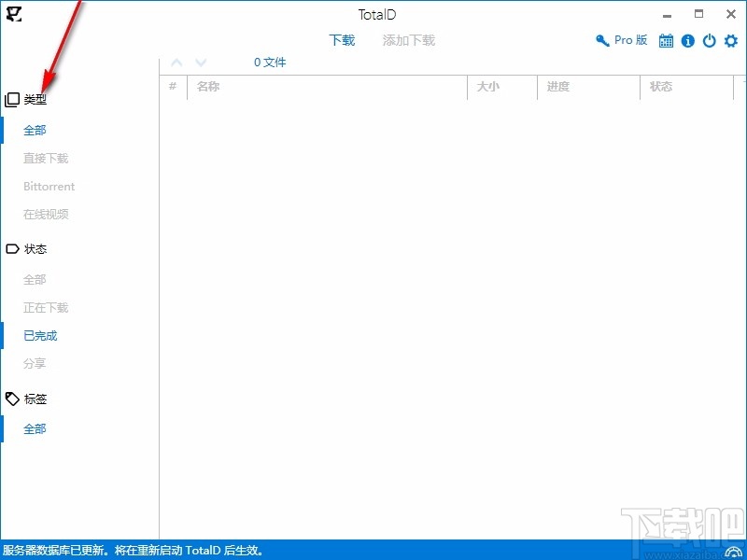Switch filter to 正在下载 downloading state
The width and height of the screenshot is (747, 560).
tap(46, 307)
